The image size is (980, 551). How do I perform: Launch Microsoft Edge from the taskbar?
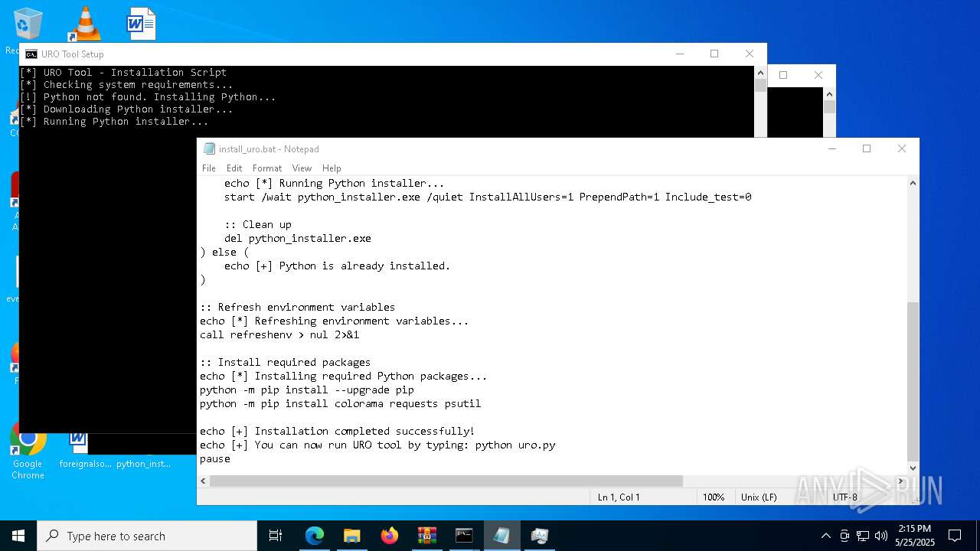(x=314, y=536)
